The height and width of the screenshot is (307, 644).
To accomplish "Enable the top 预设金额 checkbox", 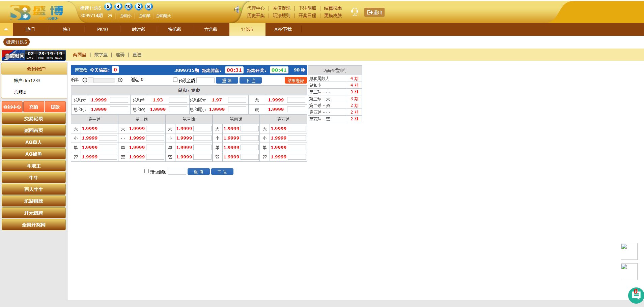I will click(175, 80).
